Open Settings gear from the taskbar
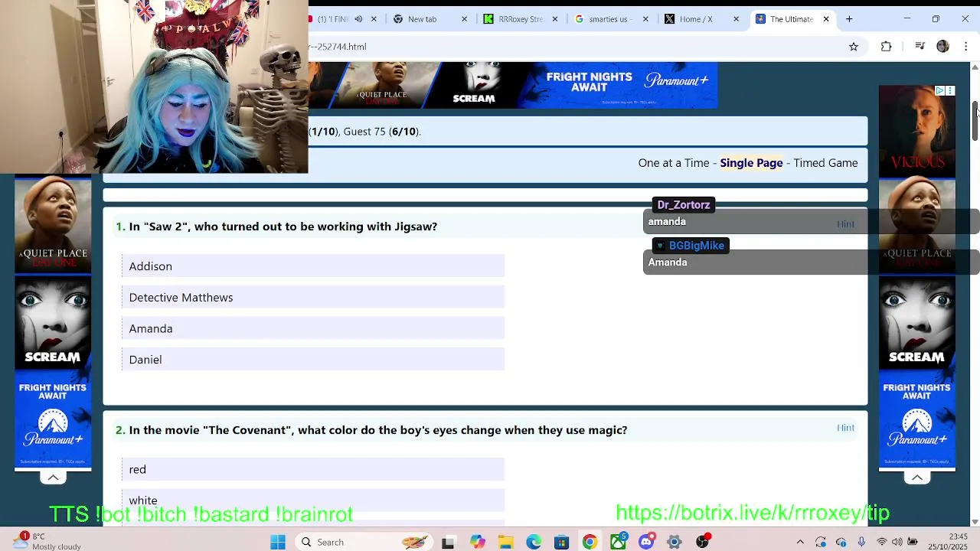 (x=675, y=543)
